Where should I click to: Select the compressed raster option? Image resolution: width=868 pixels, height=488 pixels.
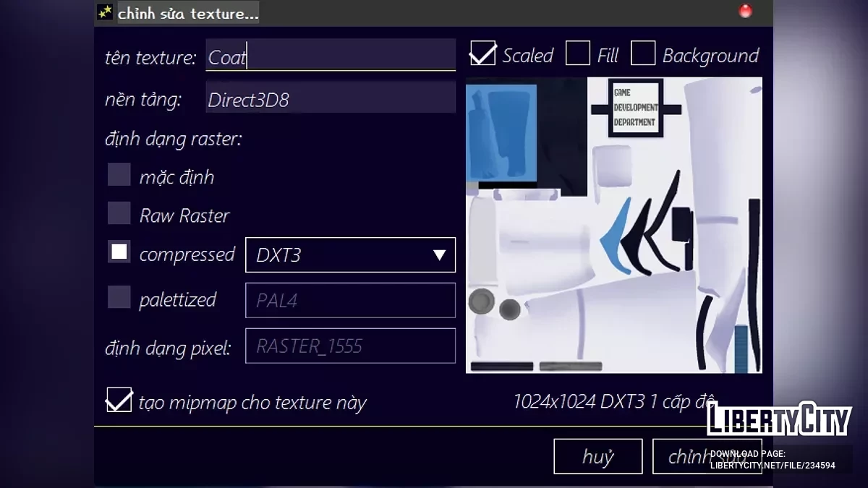[x=119, y=252]
